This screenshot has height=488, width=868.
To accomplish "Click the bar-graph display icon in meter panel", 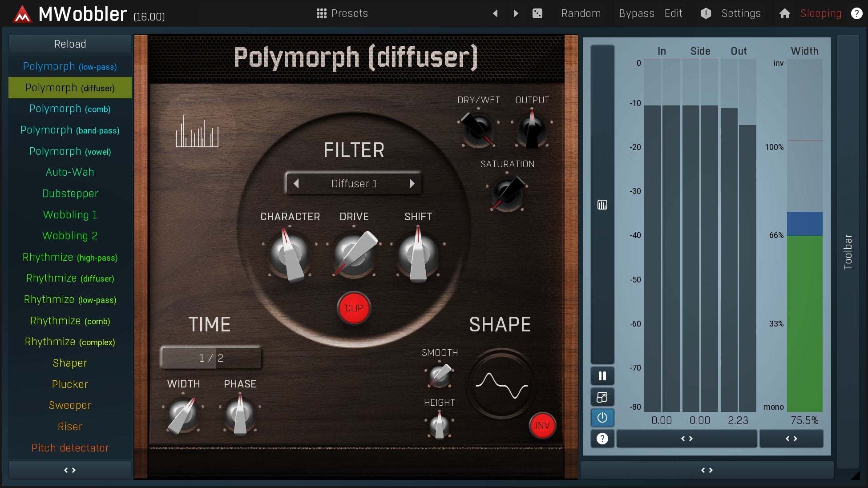I will click(x=602, y=205).
